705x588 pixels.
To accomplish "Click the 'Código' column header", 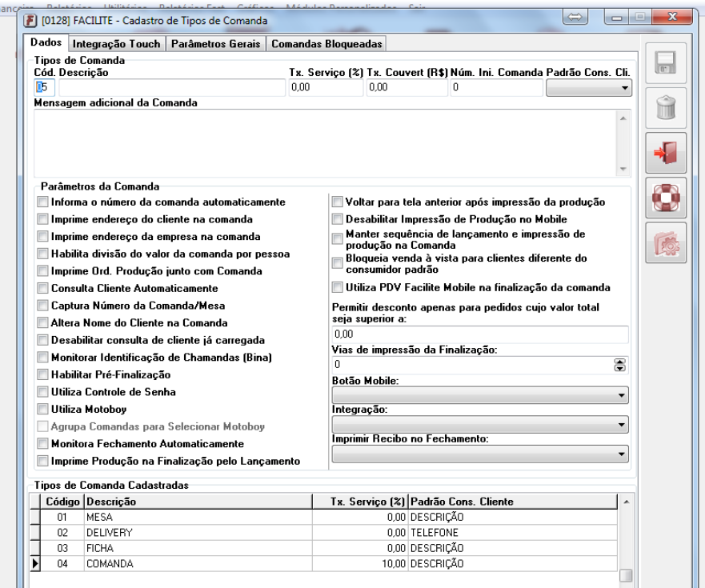I will point(62,502).
